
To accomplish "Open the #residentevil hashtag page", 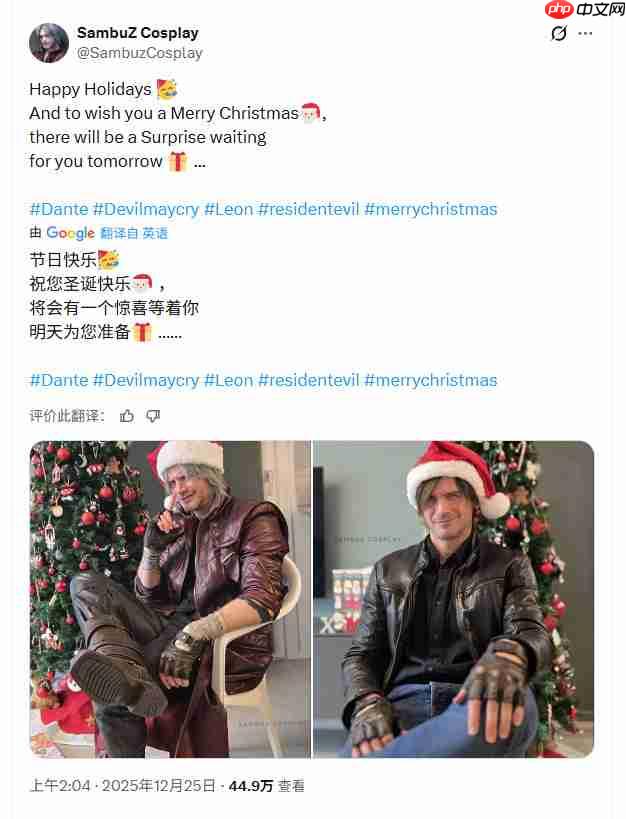I will [x=309, y=209].
